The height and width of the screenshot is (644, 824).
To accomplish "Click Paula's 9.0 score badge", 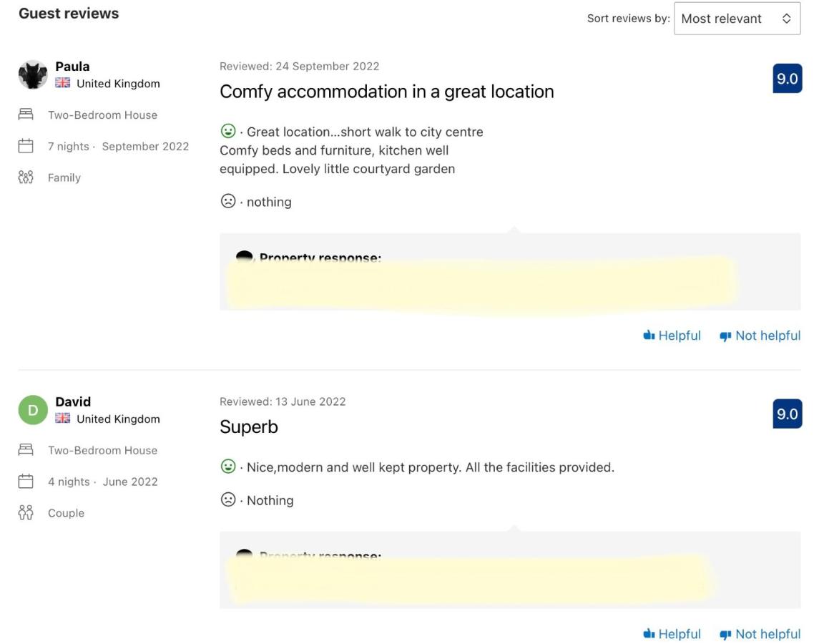I will [787, 79].
